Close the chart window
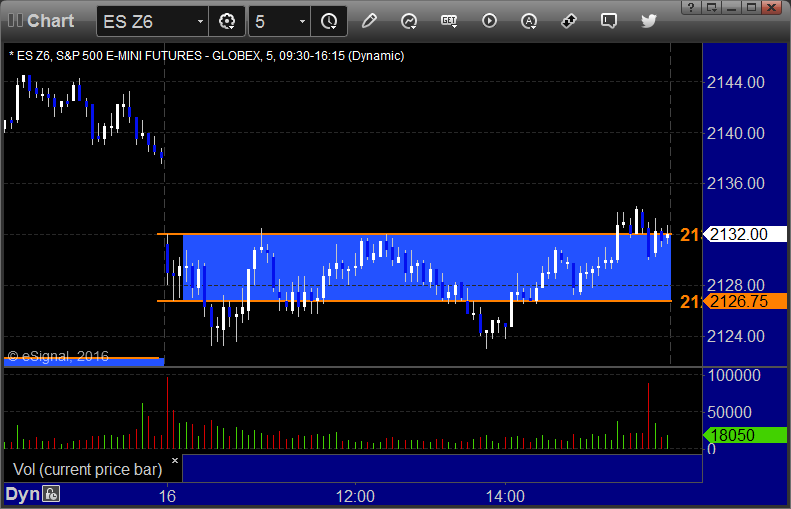791x509 pixels. 772,8
